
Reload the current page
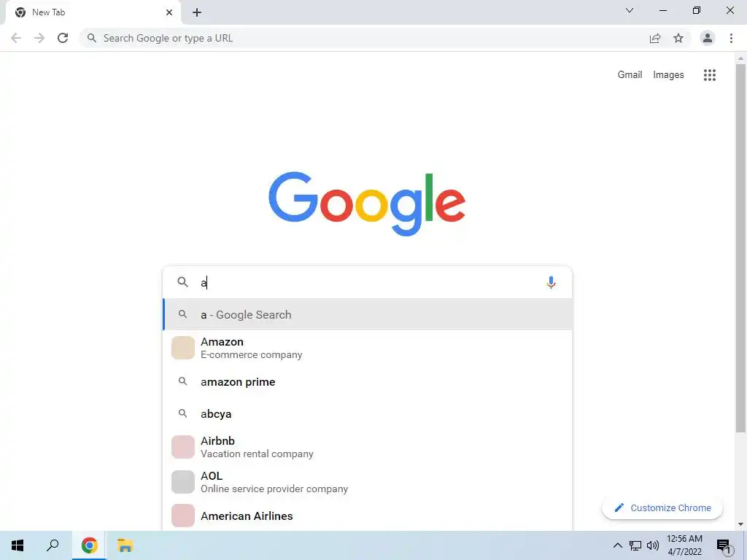63,38
